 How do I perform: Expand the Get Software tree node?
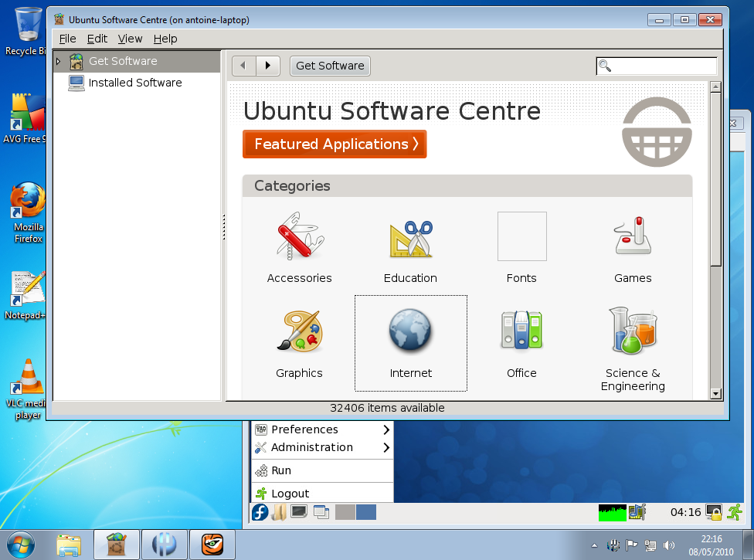click(x=59, y=61)
